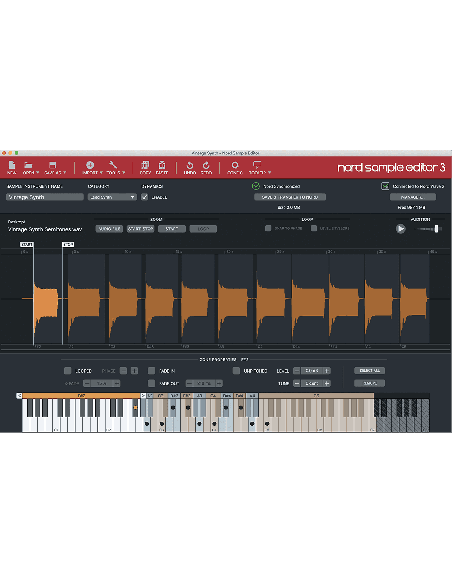Viewport: 452px width, 584px height.
Task: Click the transfer button under the green check
Action: 290,197
